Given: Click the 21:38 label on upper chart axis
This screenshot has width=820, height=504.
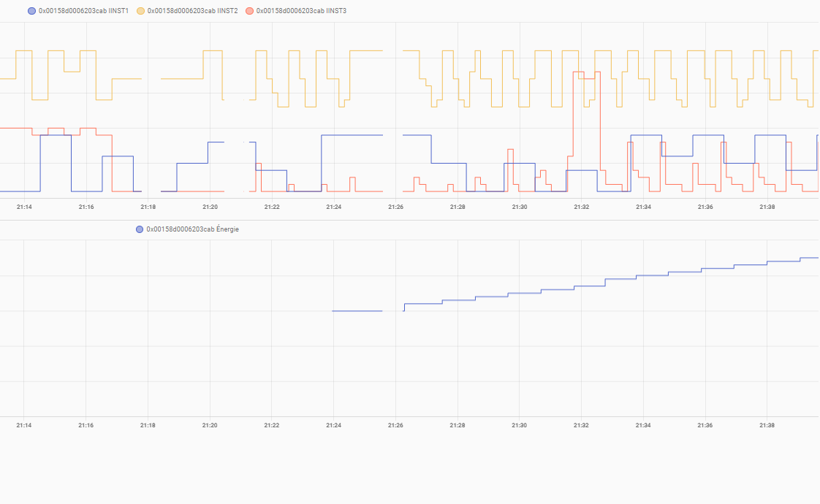Looking at the screenshot, I should (x=767, y=207).
